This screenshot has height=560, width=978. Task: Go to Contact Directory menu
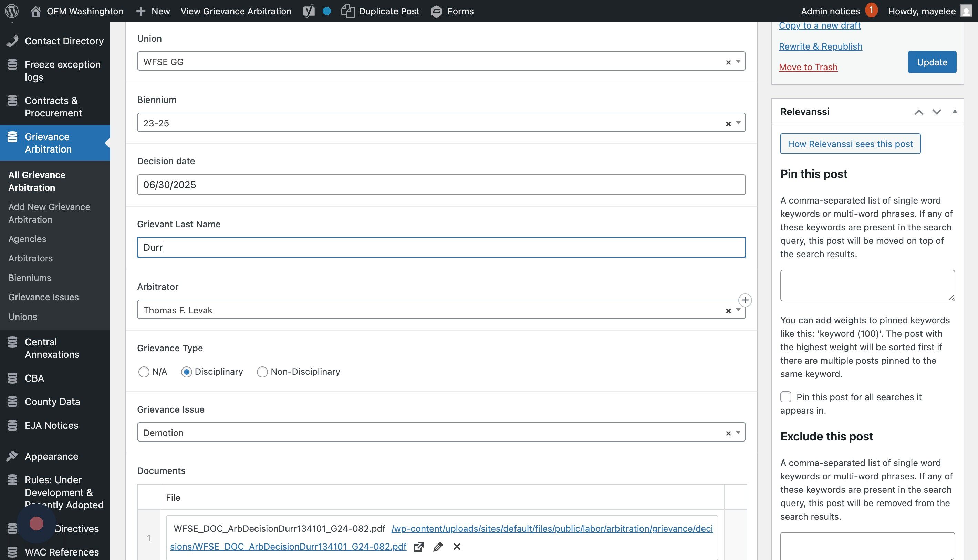64,41
